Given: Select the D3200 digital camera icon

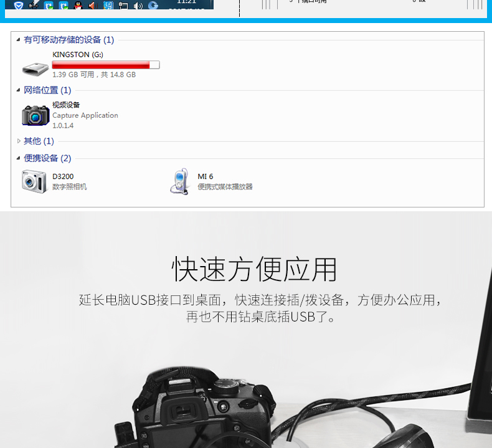Looking at the screenshot, I should pos(34,181).
